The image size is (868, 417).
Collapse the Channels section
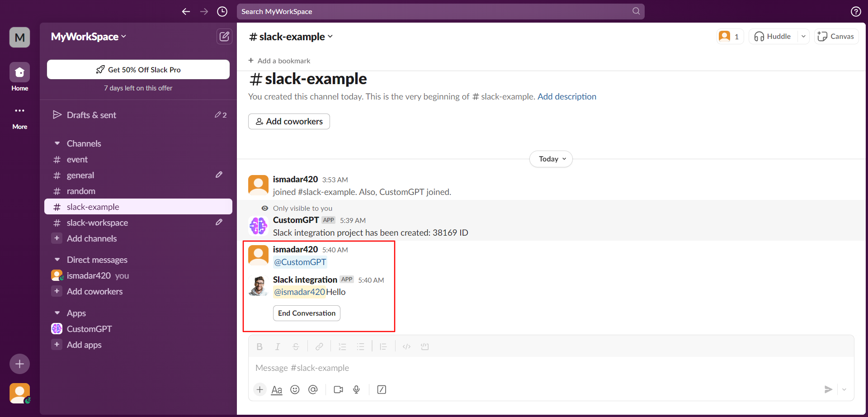tap(57, 143)
